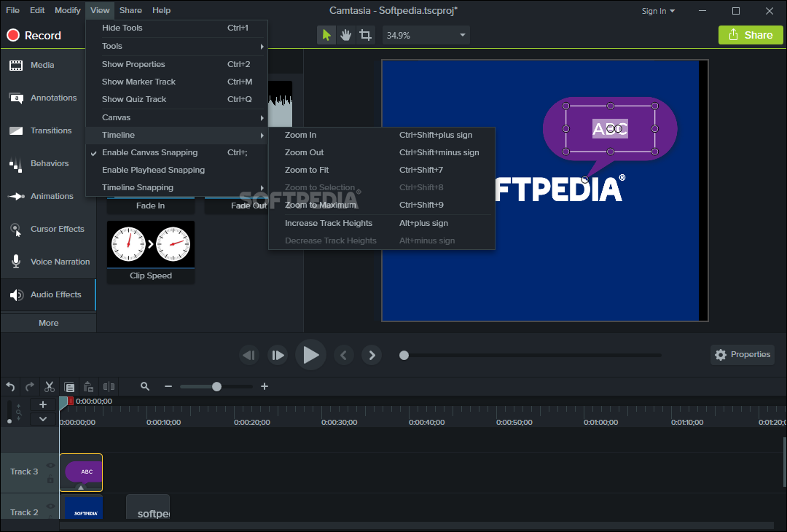Select Show Quiz Track menu item
The image size is (787, 532).
click(176, 99)
